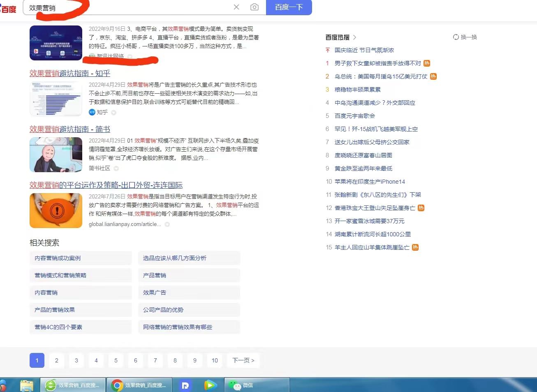
Task: Select related search 营销4C的四个要素
Action: pos(81,327)
